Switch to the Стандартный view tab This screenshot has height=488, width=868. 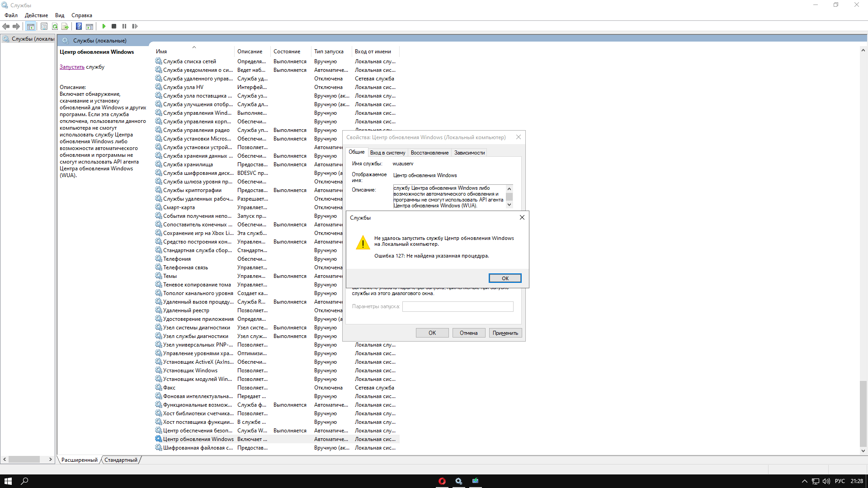tap(121, 460)
